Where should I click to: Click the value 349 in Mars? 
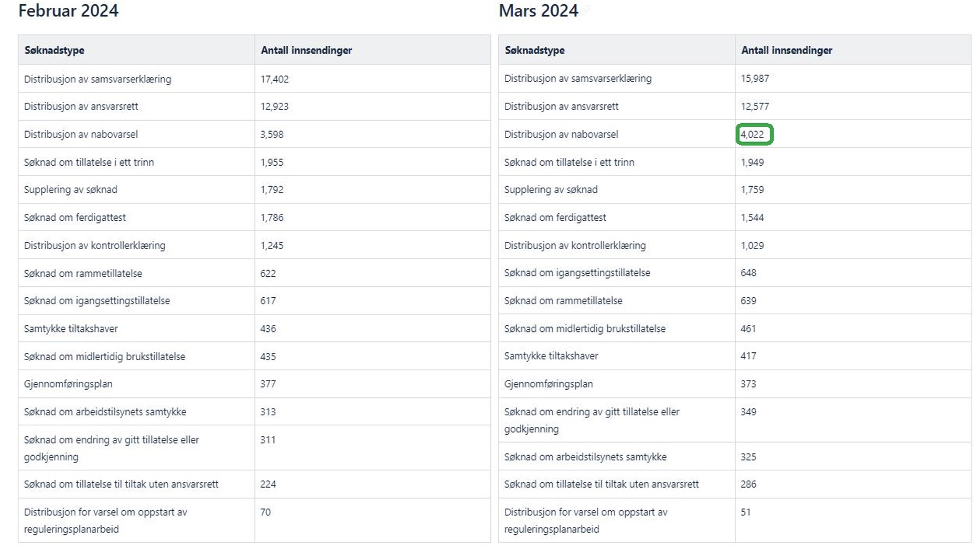click(x=748, y=412)
